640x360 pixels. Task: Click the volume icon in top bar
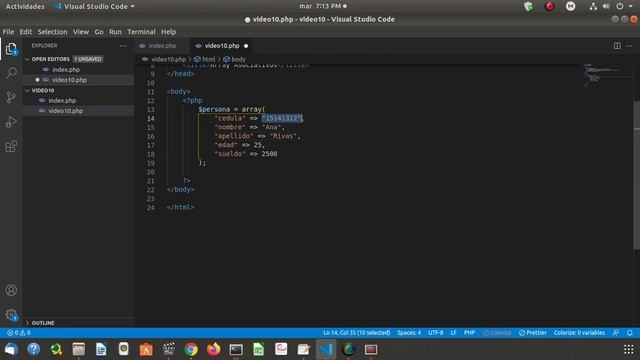(606, 7)
